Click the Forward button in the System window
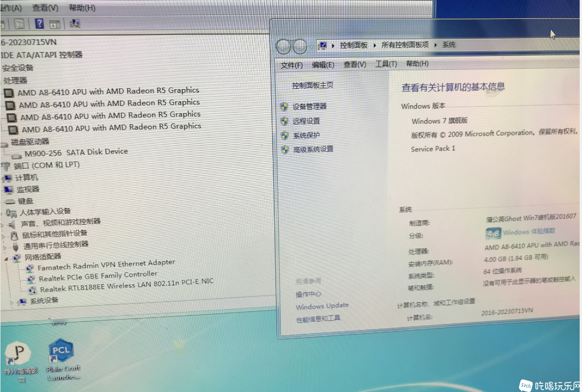This screenshot has width=582, height=392. pos(300,47)
